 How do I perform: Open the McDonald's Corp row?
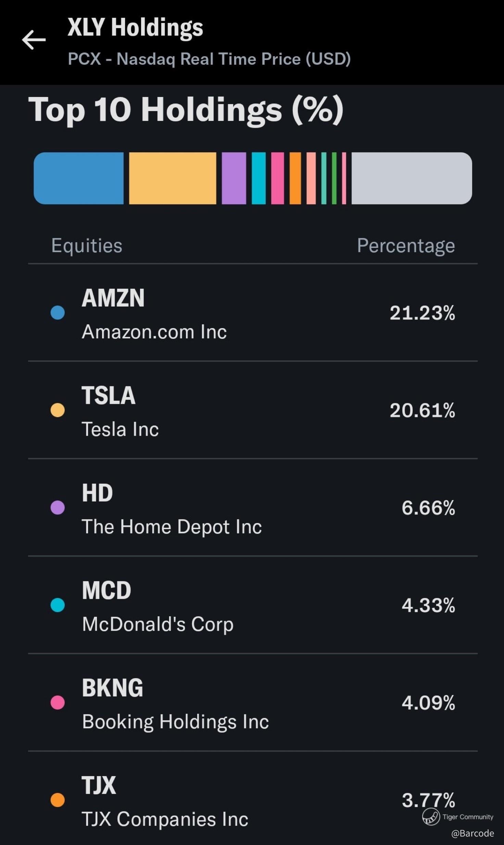pyautogui.click(x=157, y=624)
